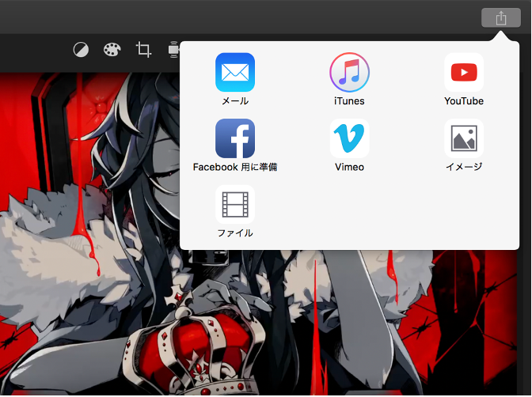
Task: Open color balance adjustment tool
Action: [x=81, y=50]
